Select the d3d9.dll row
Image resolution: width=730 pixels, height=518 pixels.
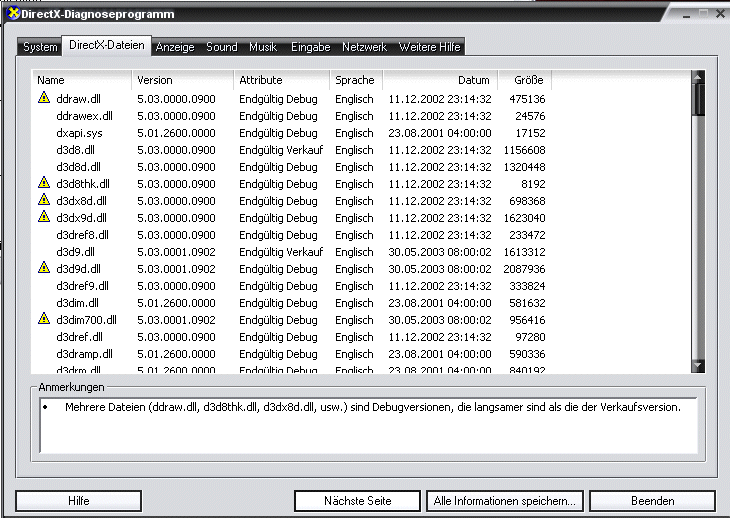[x=291, y=252]
